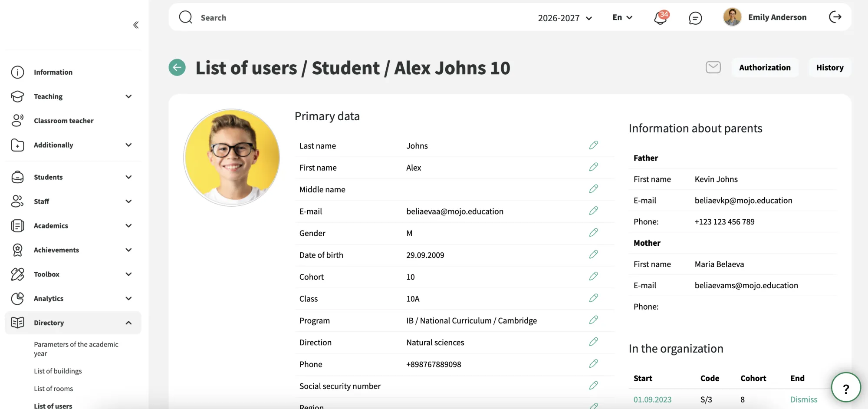This screenshot has width=868, height=409.
Task: Click the back arrow beside List of users
Action: coord(177,67)
